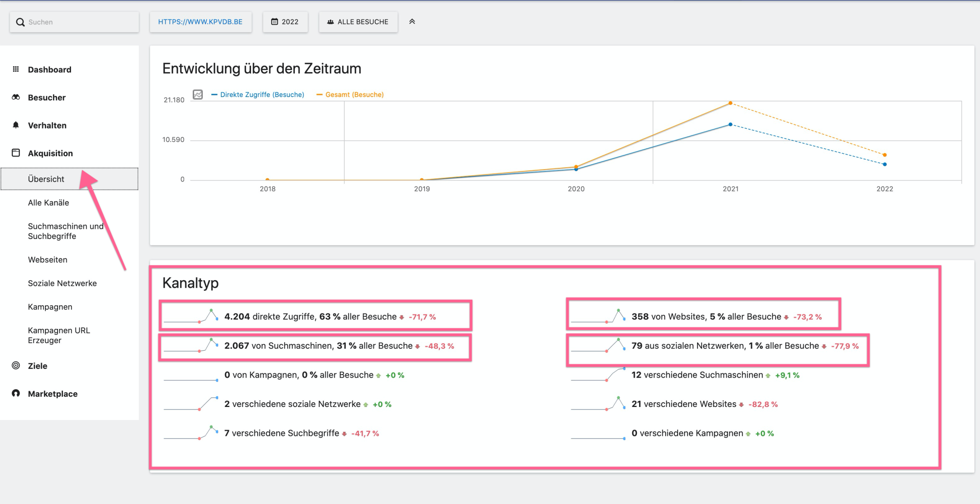The height and width of the screenshot is (504, 980).
Task: Click the Besucher binoculars icon
Action: (x=16, y=97)
